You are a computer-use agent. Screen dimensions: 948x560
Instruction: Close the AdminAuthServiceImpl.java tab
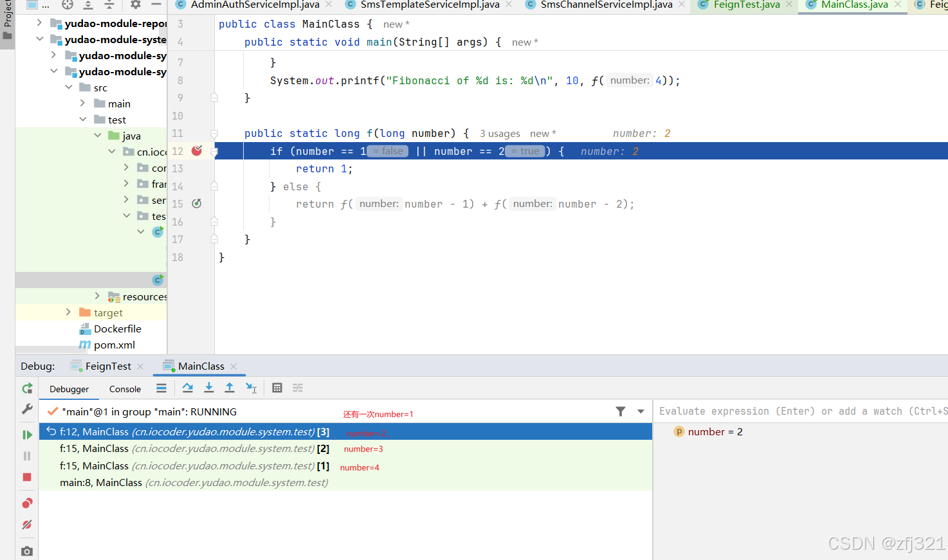329,5
